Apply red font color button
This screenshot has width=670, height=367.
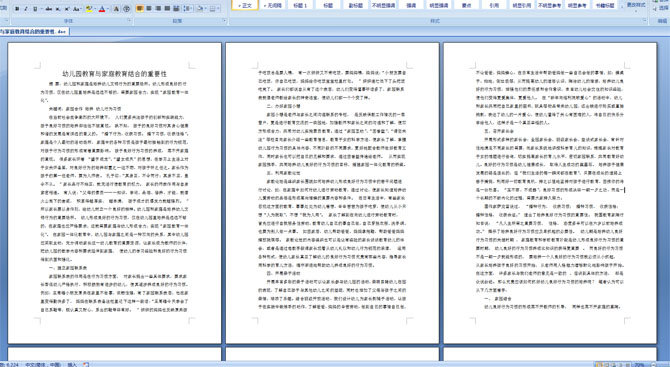(102, 9)
